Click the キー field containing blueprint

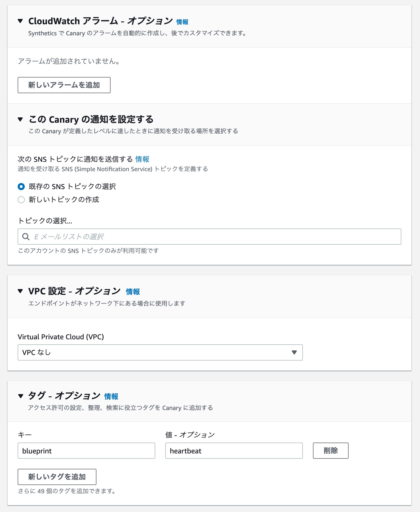point(86,451)
